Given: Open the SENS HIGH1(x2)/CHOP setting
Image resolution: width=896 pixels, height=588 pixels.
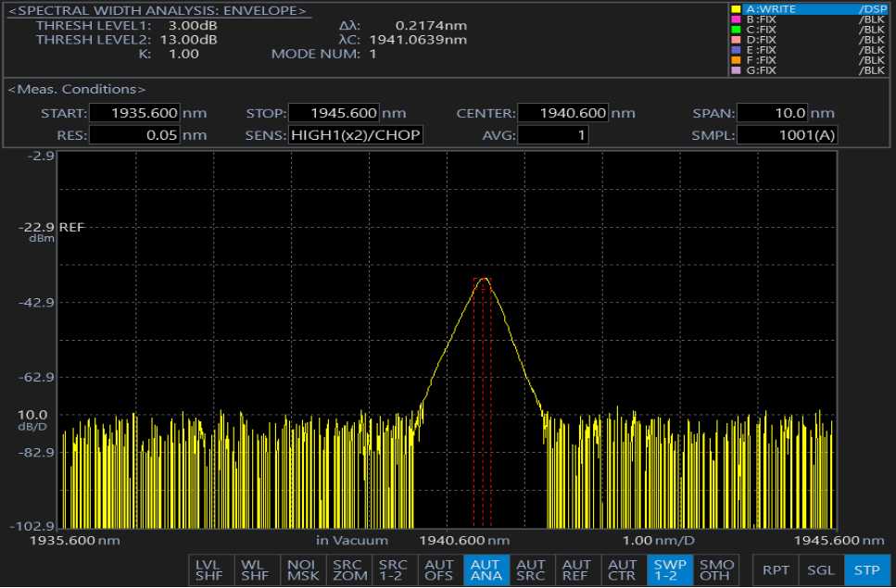Looking at the screenshot, I should tap(356, 135).
